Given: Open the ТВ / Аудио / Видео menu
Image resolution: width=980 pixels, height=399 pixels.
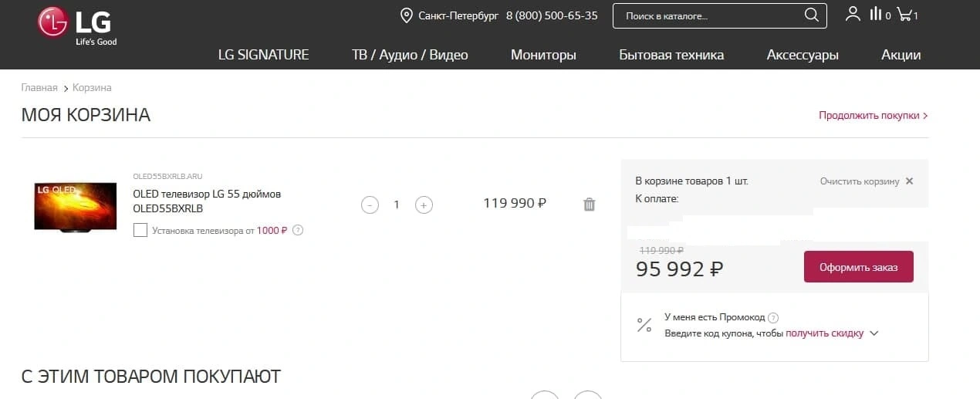Looking at the screenshot, I should pyautogui.click(x=410, y=55).
